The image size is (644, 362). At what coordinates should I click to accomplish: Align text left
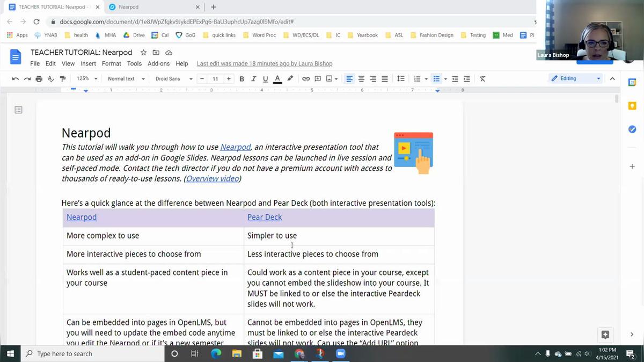349,79
